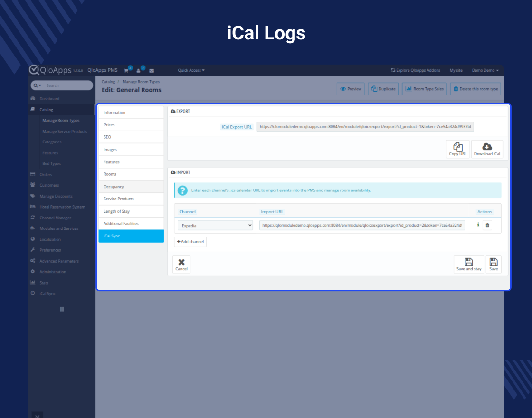This screenshot has height=418, width=532.
Task: Open the Information tab
Action: coord(131,112)
